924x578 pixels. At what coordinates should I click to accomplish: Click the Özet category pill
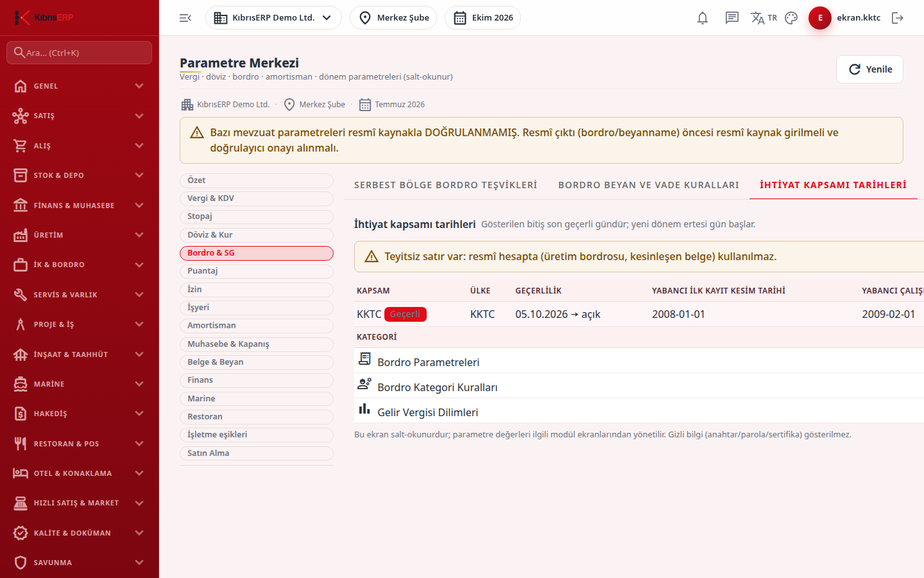coord(257,180)
